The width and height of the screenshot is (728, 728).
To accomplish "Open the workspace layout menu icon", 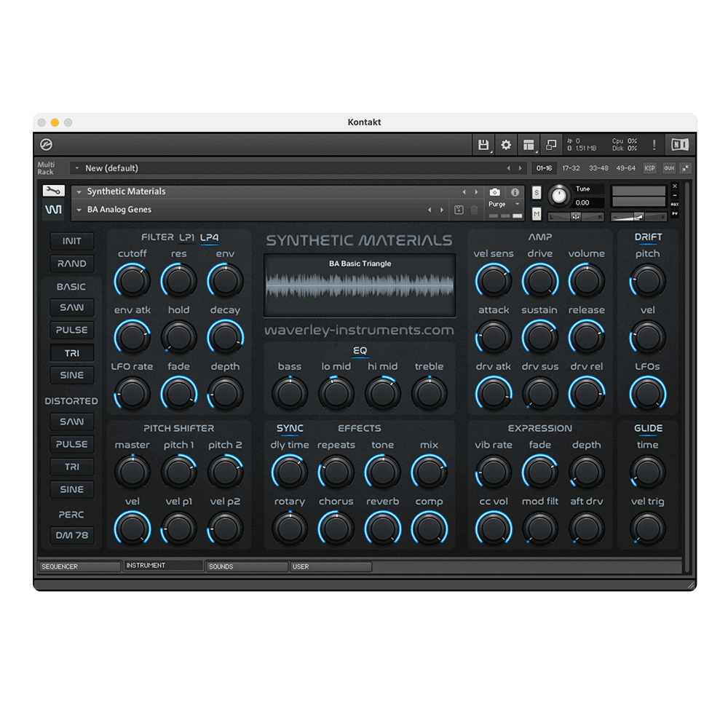I will (529, 145).
